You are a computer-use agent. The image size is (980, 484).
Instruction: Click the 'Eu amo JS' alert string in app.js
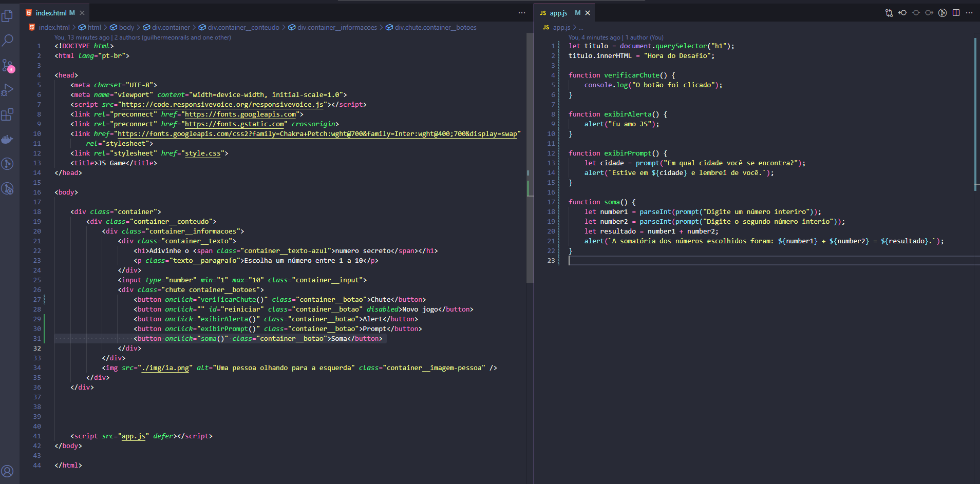click(x=630, y=124)
